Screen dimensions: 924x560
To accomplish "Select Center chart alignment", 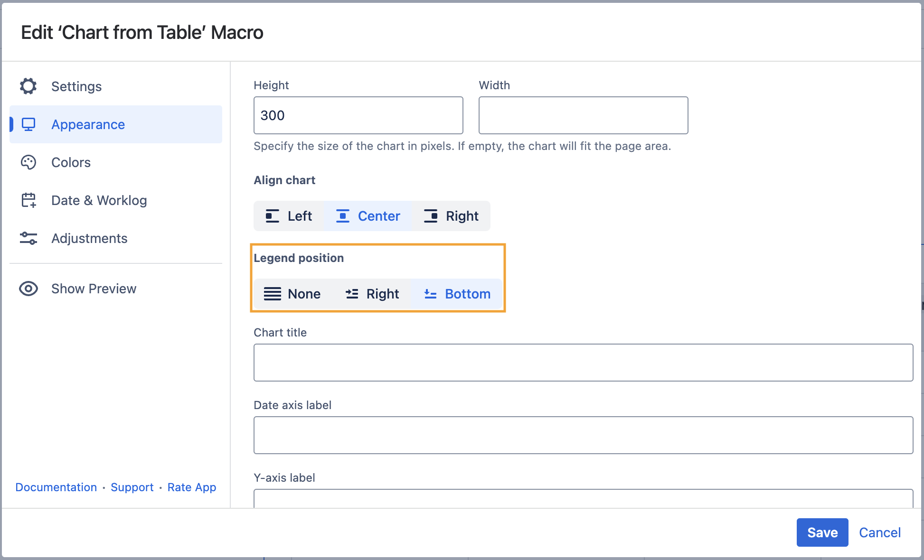I will pos(368,216).
